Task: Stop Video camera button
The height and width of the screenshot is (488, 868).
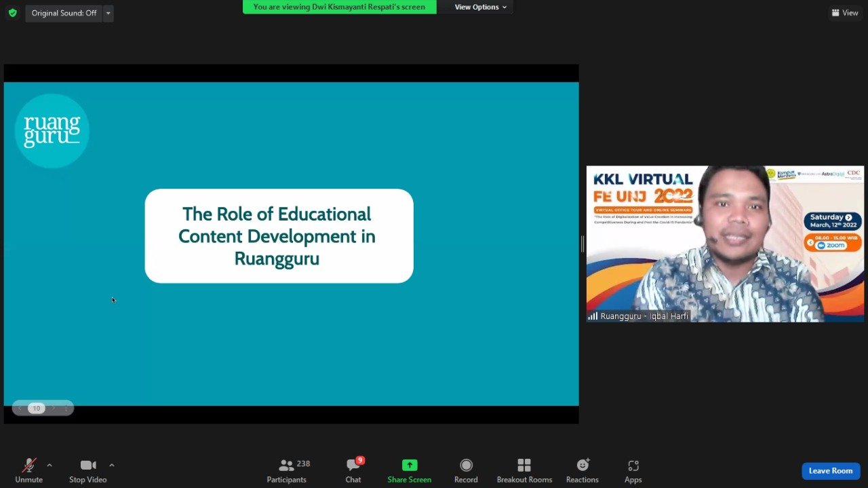Action: [88, 470]
